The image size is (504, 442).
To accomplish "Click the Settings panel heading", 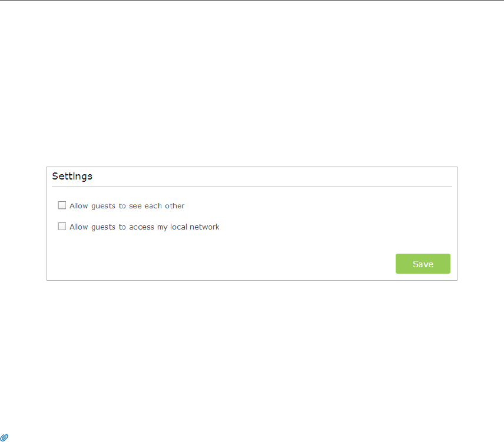I will click(x=72, y=177).
